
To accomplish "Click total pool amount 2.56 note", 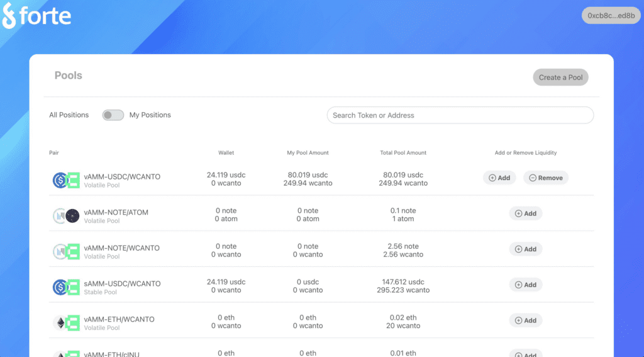I will click(x=403, y=246).
